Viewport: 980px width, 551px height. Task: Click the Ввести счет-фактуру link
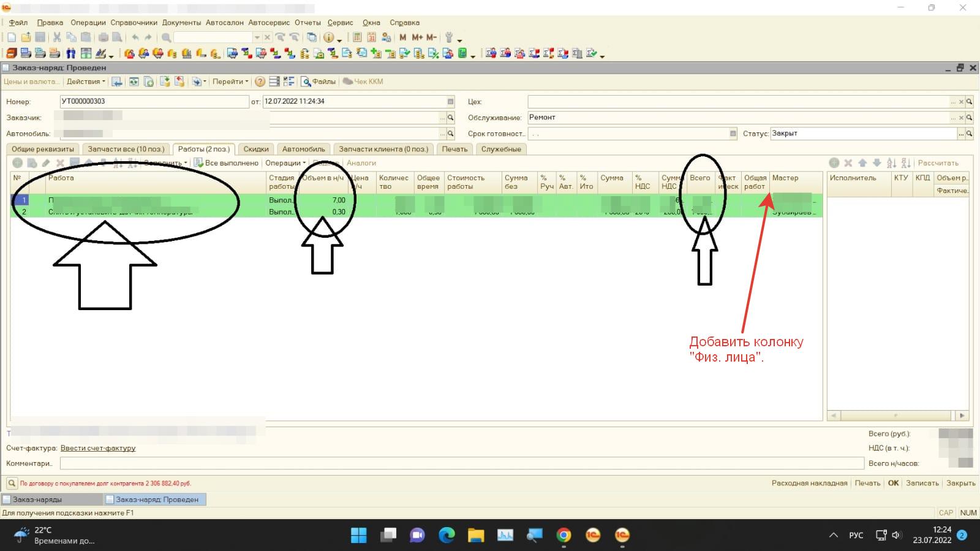[x=98, y=448]
